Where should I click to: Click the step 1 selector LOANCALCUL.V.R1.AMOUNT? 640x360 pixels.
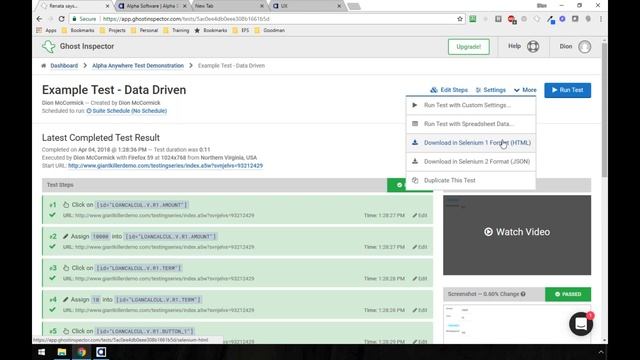tap(141, 205)
